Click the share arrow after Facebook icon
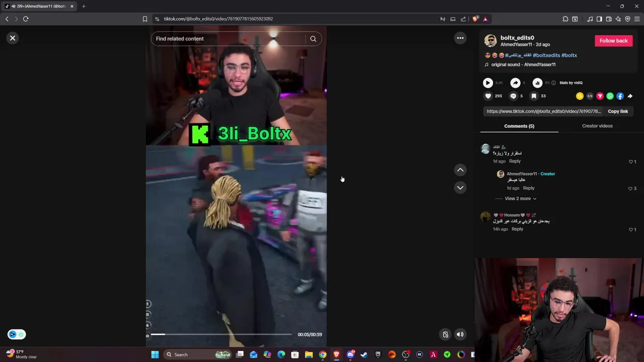This screenshot has height=362, width=644. point(630,96)
